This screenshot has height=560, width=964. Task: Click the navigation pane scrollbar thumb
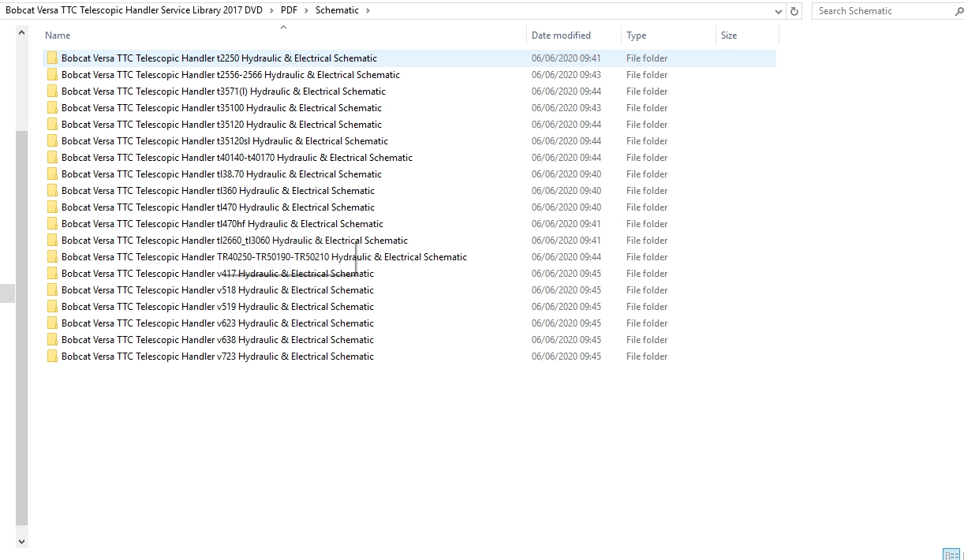tap(21, 327)
